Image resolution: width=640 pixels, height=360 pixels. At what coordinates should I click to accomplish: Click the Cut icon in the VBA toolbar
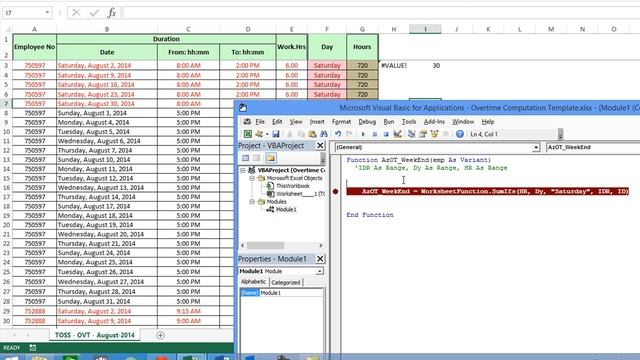[x=290, y=134]
